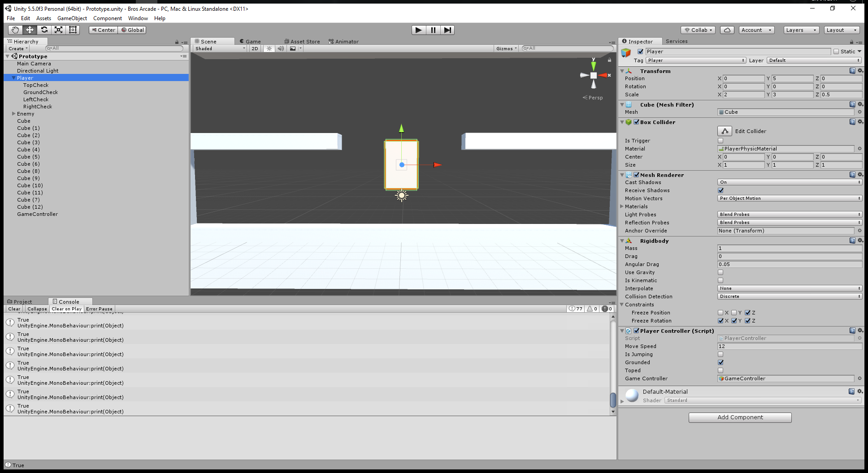
Task: Select the Move tool
Action: pos(30,30)
